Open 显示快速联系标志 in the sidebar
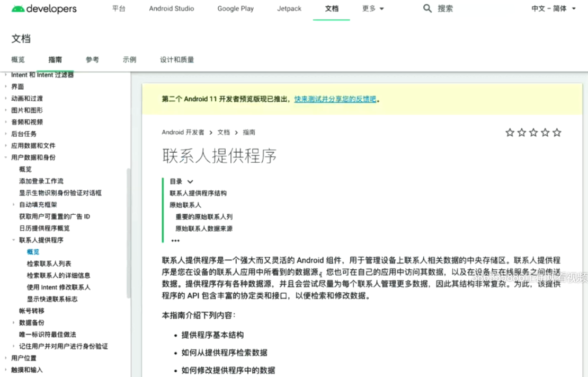Image resolution: width=588 pixels, height=377 pixels. click(52, 299)
